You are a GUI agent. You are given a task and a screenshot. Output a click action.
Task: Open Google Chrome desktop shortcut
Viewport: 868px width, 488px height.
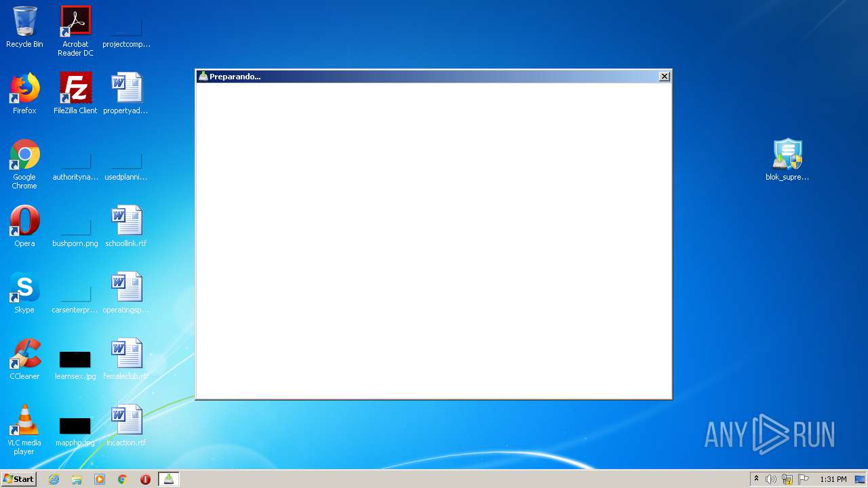pyautogui.click(x=24, y=165)
